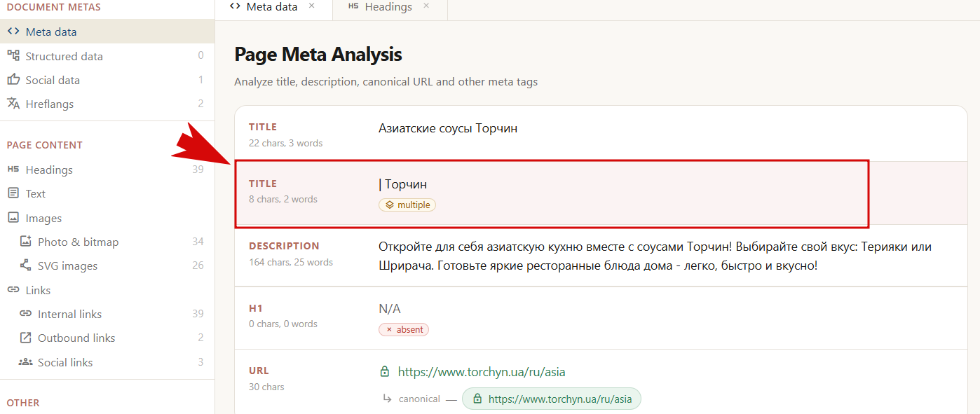The width and height of the screenshot is (980, 414).
Task: Click the padlock inside the canonical pill
Action: (x=477, y=399)
